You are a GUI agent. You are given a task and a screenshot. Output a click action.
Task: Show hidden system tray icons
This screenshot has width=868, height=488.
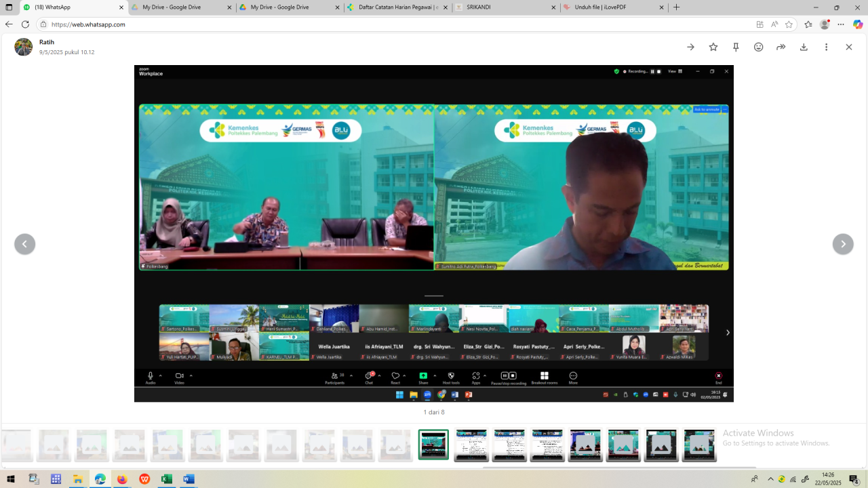coord(770,479)
